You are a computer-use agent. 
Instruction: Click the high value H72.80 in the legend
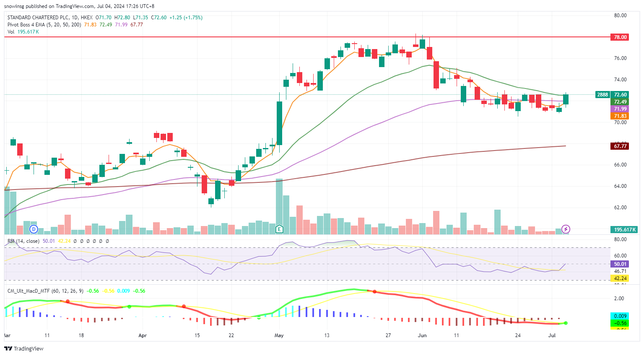click(122, 18)
